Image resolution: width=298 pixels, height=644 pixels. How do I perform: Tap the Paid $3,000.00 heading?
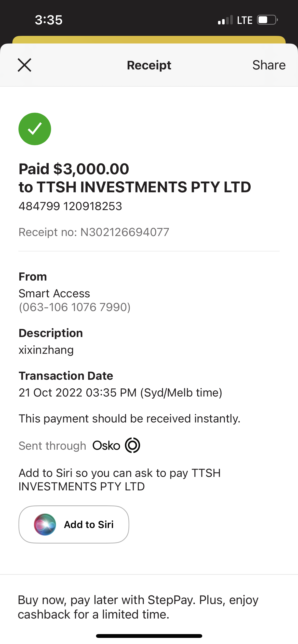pyautogui.click(x=74, y=169)
